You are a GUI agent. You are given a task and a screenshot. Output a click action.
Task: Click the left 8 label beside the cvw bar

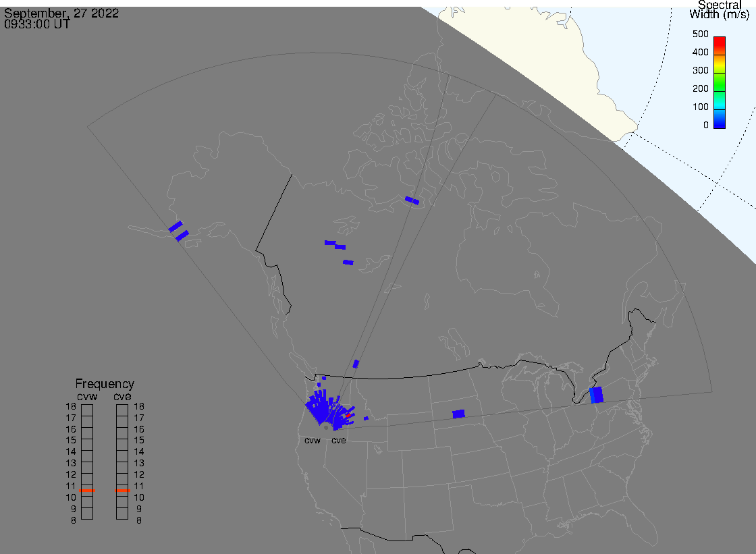point(74,520)
